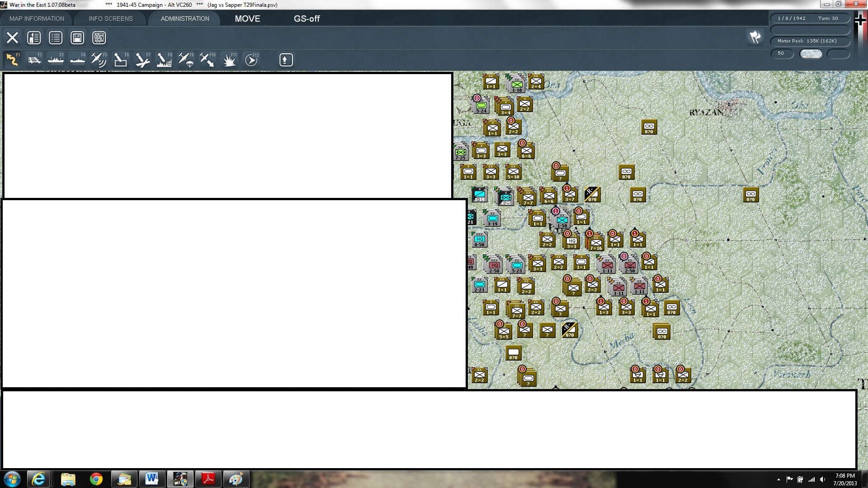Screen dimensions: 868x488
Task: Switch to the Info Screens tab
Action: coord(111,19)
